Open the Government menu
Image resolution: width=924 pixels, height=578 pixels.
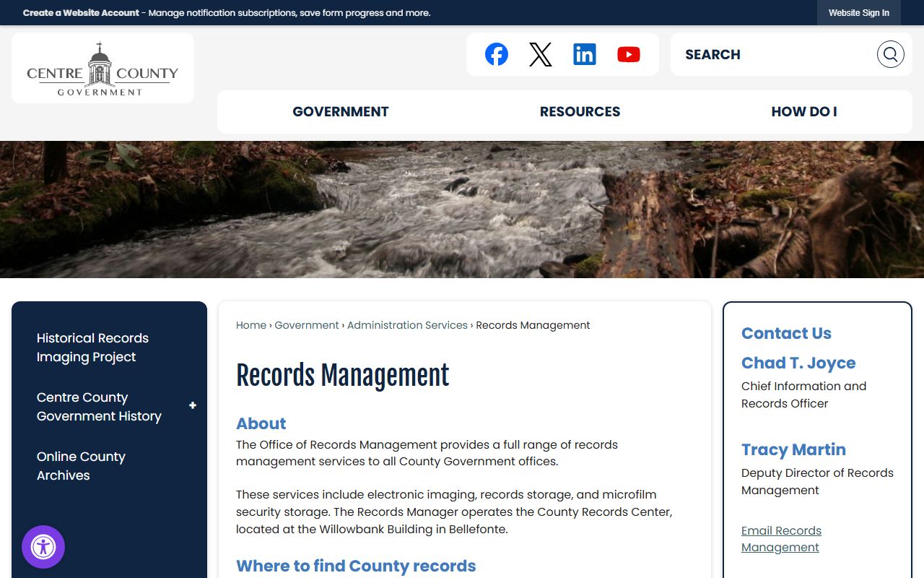pos(341,111)
